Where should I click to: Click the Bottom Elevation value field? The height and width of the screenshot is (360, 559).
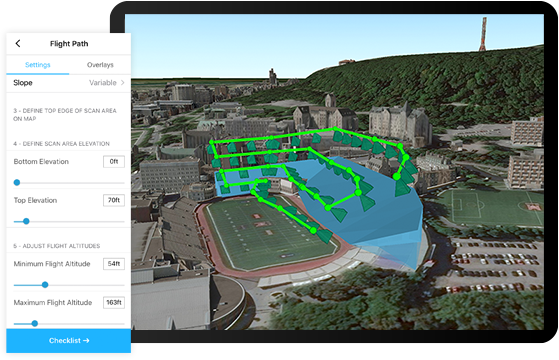pos(114,161)
